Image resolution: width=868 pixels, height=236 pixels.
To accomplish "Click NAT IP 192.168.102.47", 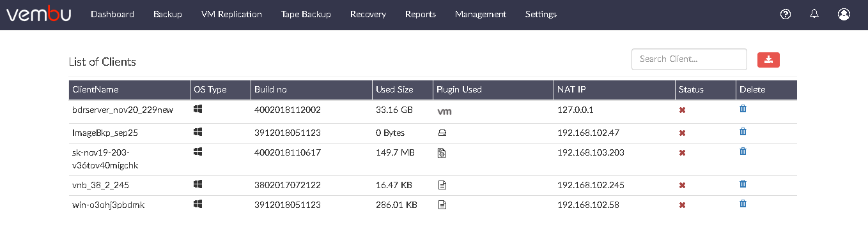I will tap(588, 133).
